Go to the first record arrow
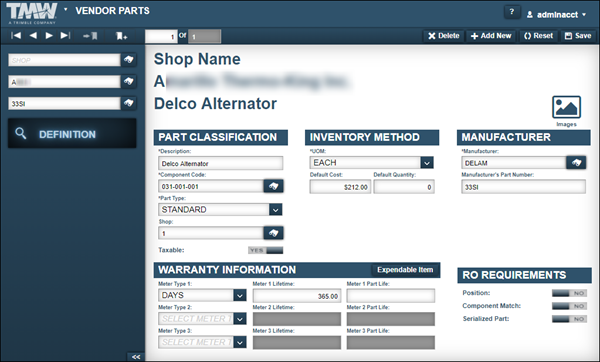Viewport: 600px width, 362px height. [16, 36]
